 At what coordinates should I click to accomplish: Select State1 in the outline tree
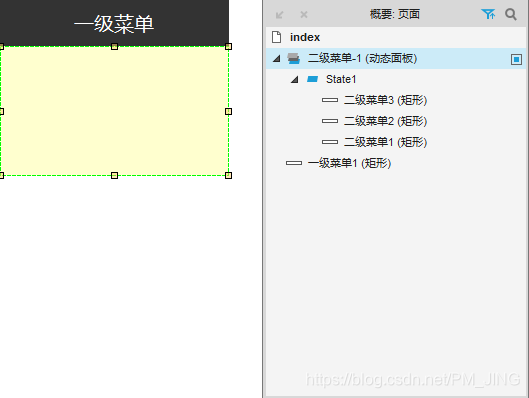[x=341, y=79]
